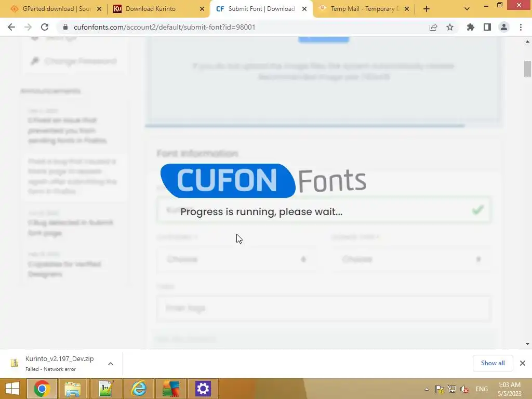The image size is (532, 399).
Task: Select the Submit Font tab
Action: pyautogui.click(x=261, y=9)
